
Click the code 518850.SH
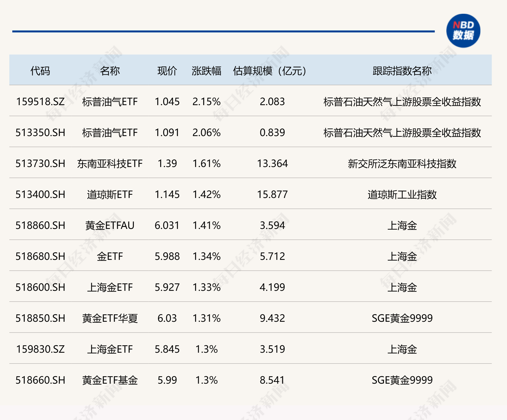[x=40, y=318]
